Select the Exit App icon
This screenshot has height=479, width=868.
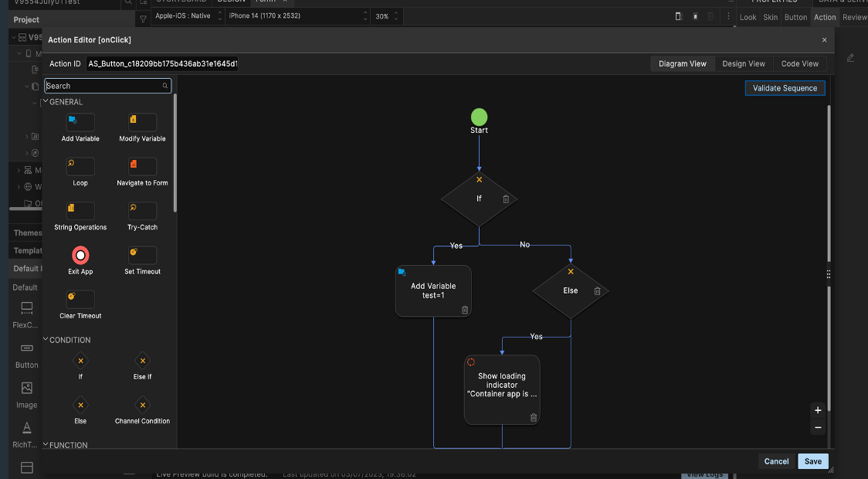80,255
